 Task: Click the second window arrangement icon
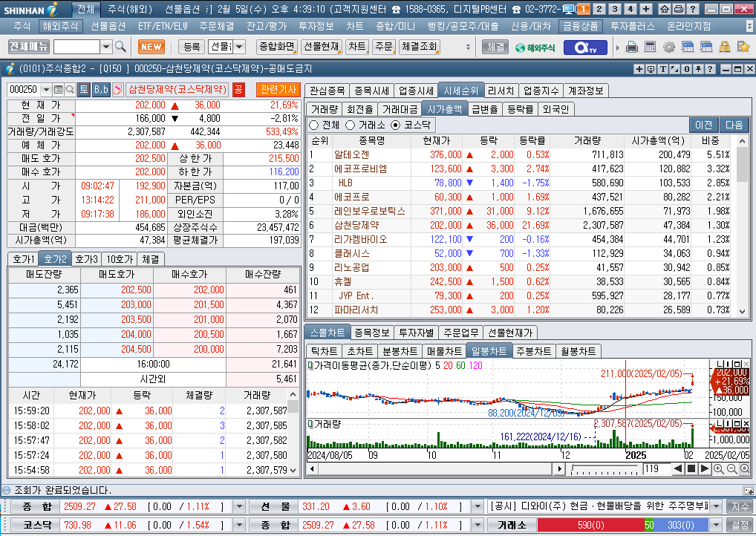(706, 47)
